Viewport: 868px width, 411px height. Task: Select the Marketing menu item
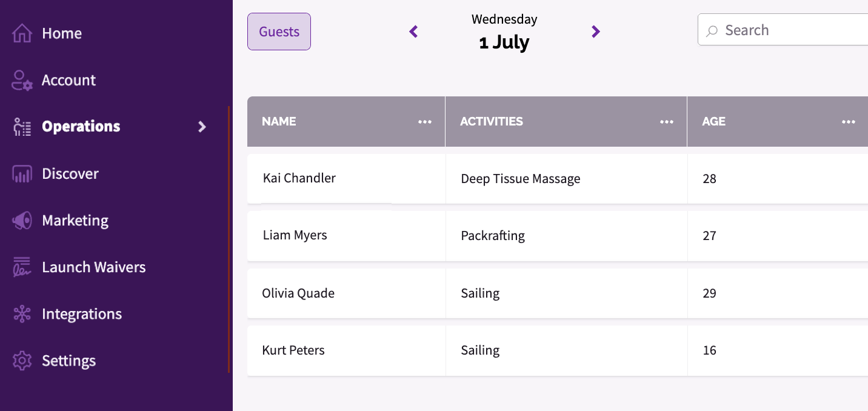coord(75,221)
